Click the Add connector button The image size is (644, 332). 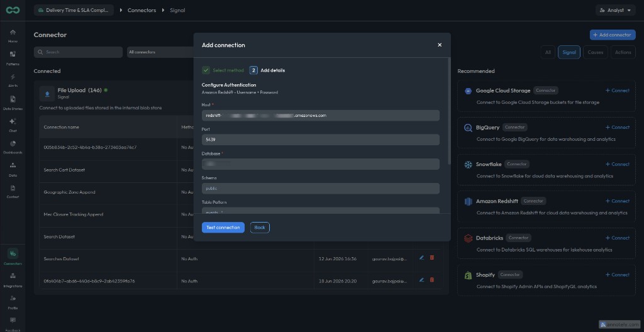[613, 35]
